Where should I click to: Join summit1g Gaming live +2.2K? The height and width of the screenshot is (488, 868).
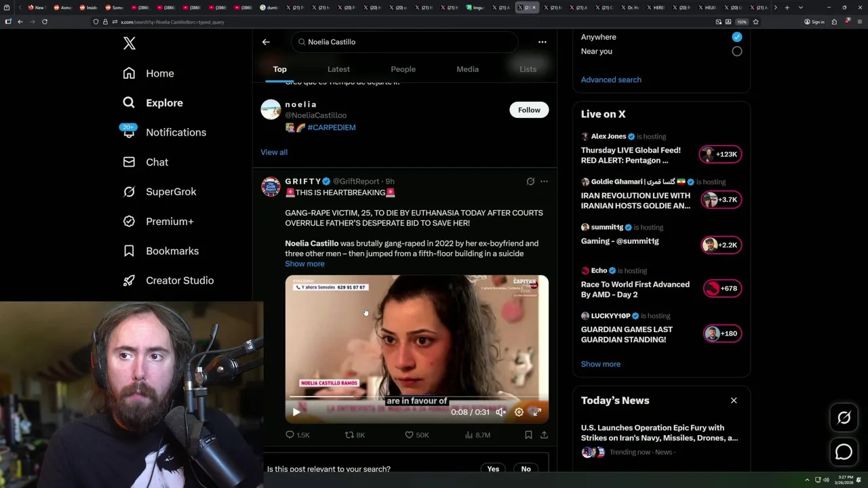coord(722,245)
